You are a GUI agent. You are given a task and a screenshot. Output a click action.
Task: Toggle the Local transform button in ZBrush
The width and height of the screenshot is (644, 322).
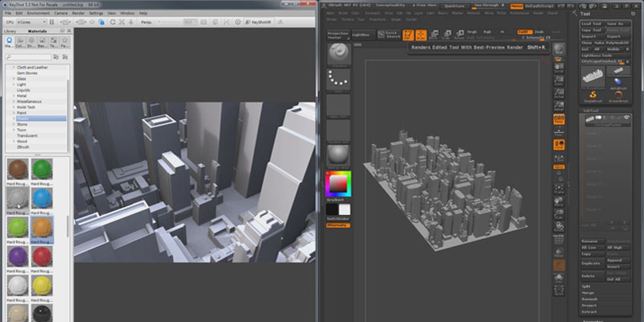click(559, 145)
